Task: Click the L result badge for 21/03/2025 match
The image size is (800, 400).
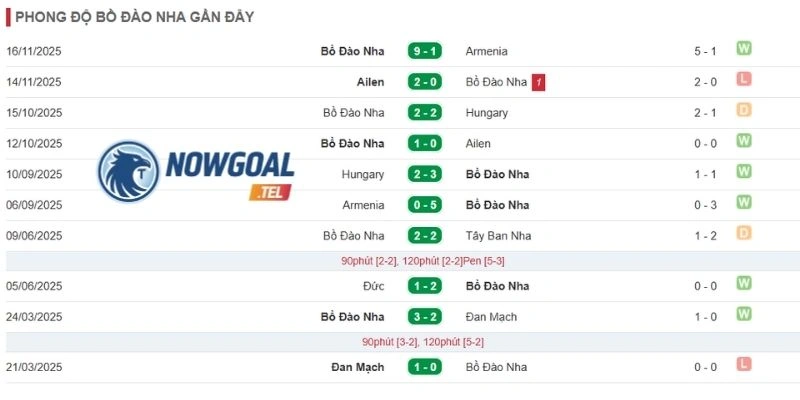Action: 743,364
